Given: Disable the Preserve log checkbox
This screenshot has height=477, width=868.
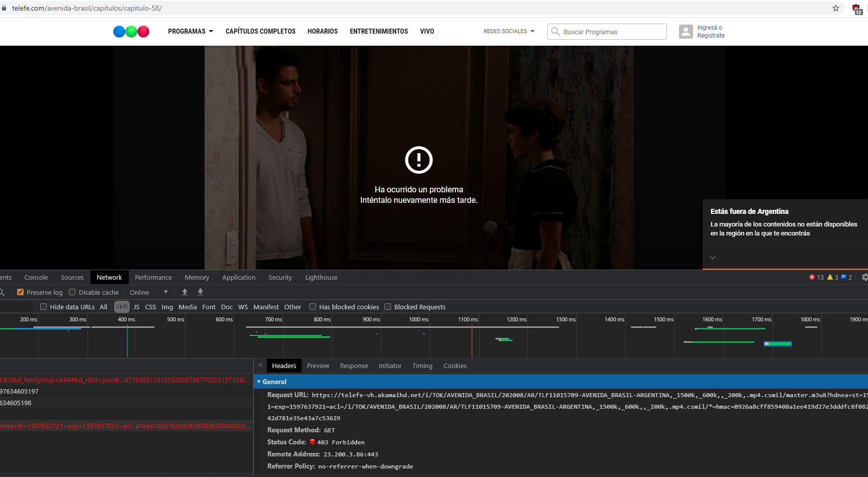Looking at the screenshot, I should pos(20,292).
